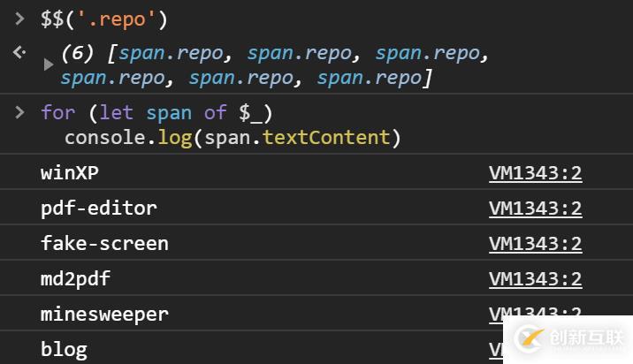This screenshot has width=633, height=364.
Task: Open the VM1343:2 source link for pdf-editor
Action: [535, 209]
